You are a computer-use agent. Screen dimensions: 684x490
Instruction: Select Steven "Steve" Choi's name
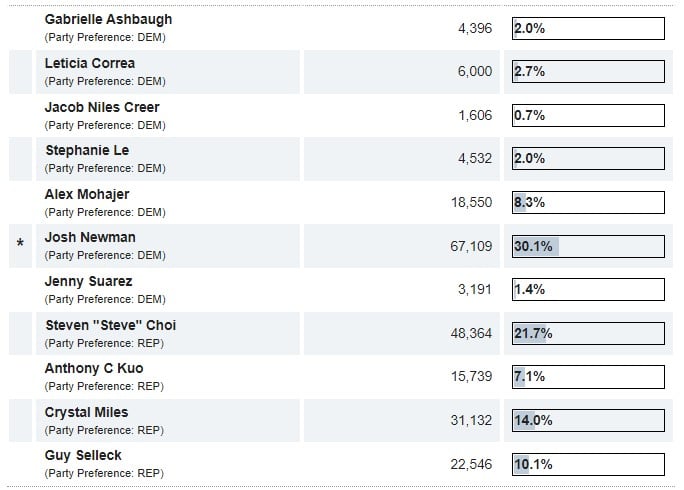(x=111, y=325)
